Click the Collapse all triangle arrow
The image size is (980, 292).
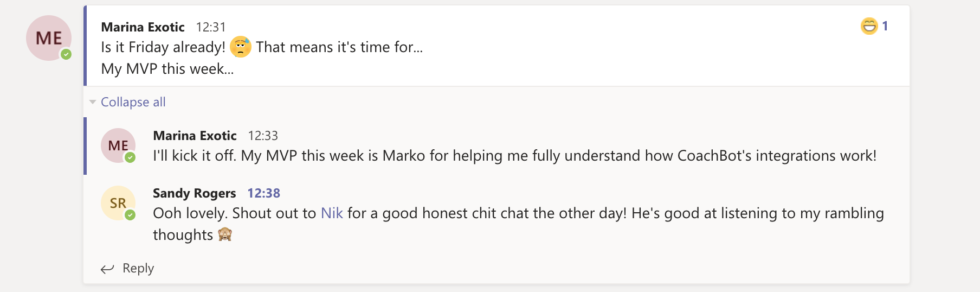coord(93,102)
